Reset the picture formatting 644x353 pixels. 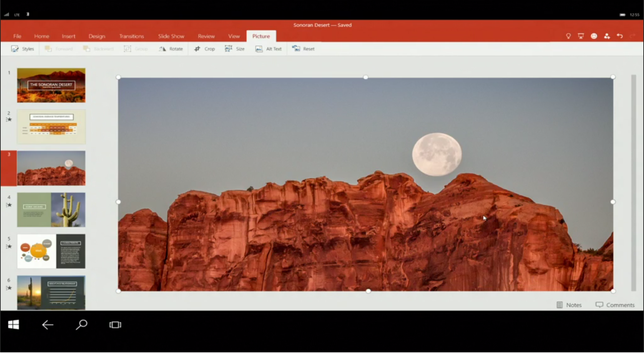pyautogui.click(x=303, y=48)
